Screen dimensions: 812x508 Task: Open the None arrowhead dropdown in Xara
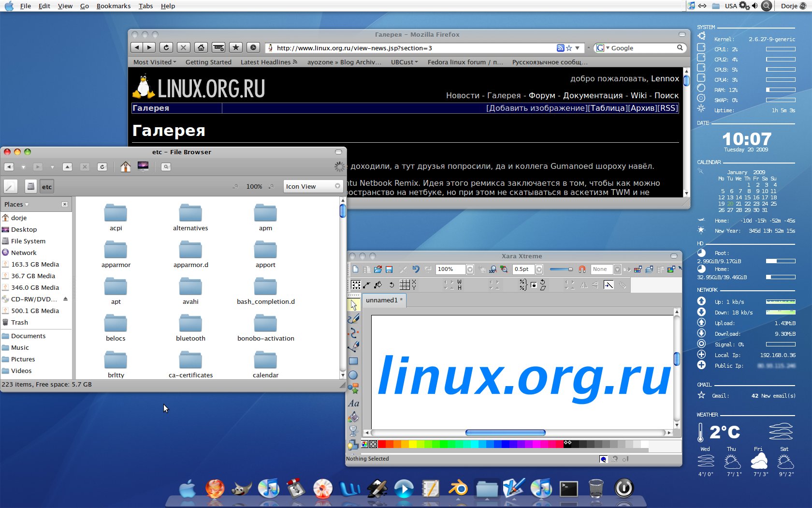(x=617, y=269)
